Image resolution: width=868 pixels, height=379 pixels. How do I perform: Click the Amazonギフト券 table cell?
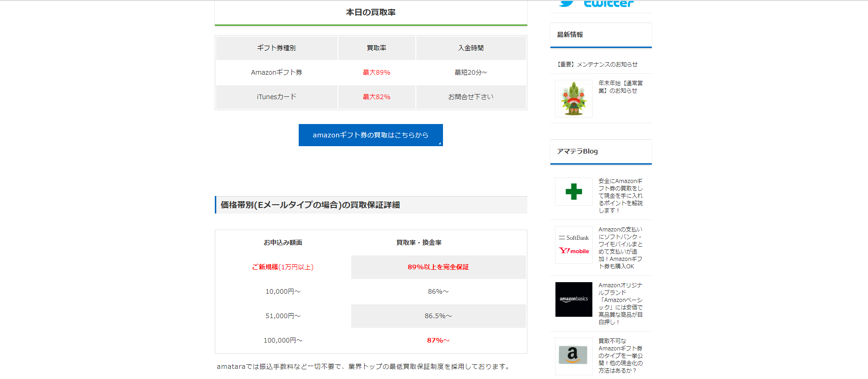(277, 72)
